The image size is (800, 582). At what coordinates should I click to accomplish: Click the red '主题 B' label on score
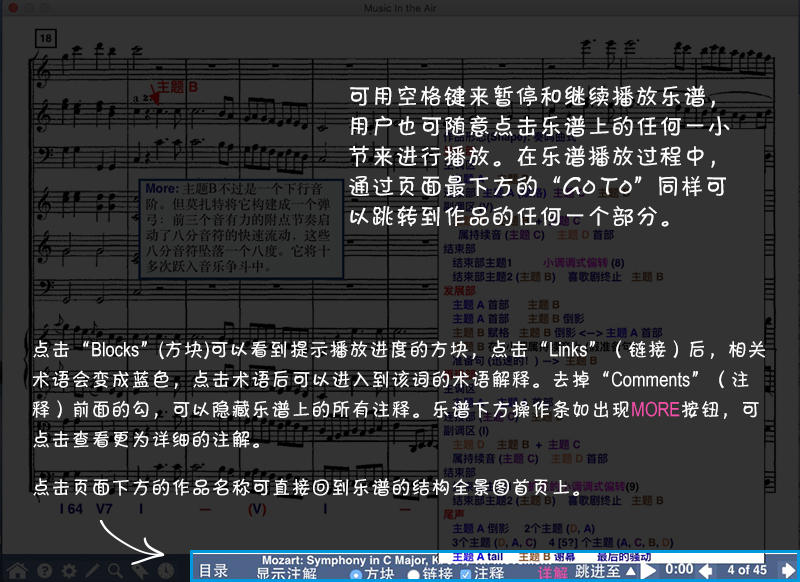pyautogui.click(x=177, y=87)
